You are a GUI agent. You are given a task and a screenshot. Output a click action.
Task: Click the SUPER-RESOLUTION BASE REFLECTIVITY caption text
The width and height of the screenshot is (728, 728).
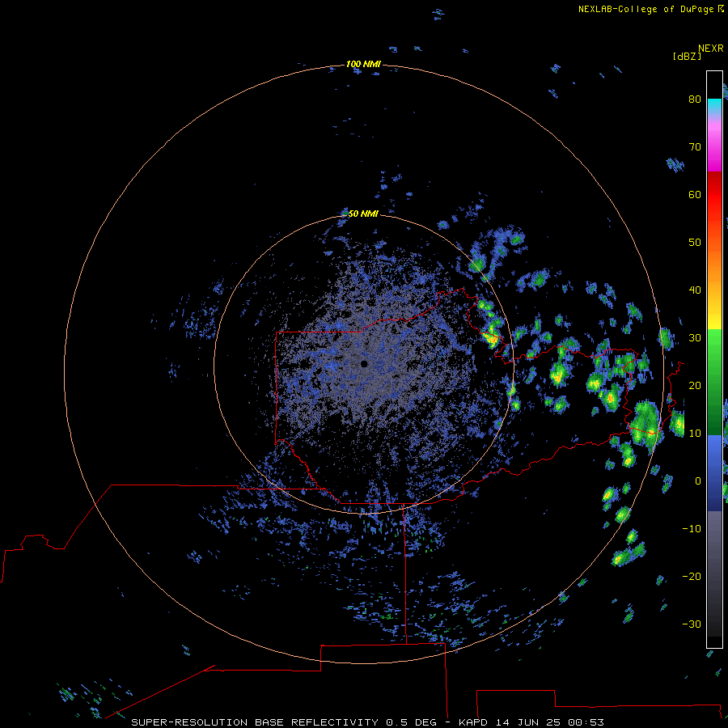(255, 722)
